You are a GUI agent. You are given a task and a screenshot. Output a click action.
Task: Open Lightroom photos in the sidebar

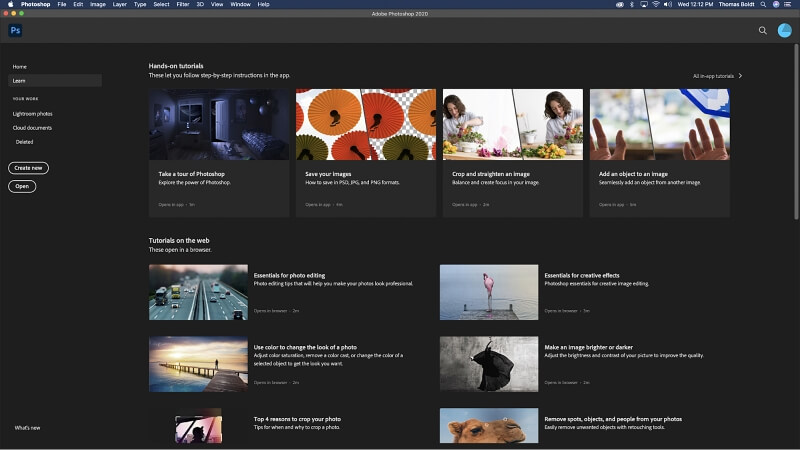(x=33, y=114)
